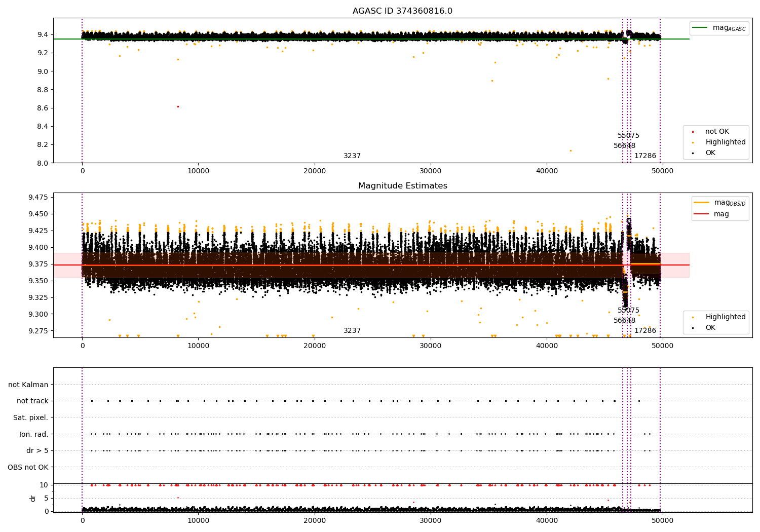Viewport: 760px width, 532px height.
Task: Click the 'not OK' legend entry
Action: coord(710,132)
